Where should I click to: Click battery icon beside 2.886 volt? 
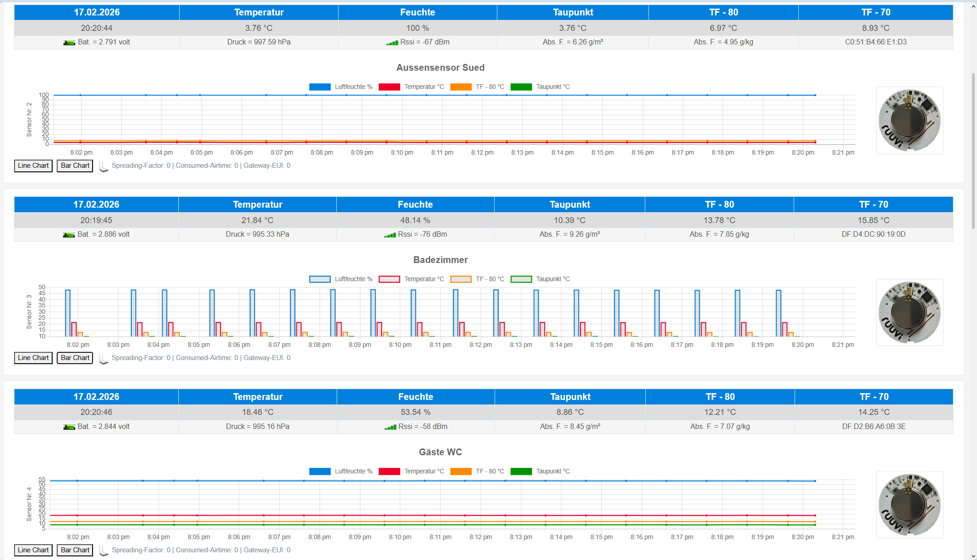pos(69,235)
